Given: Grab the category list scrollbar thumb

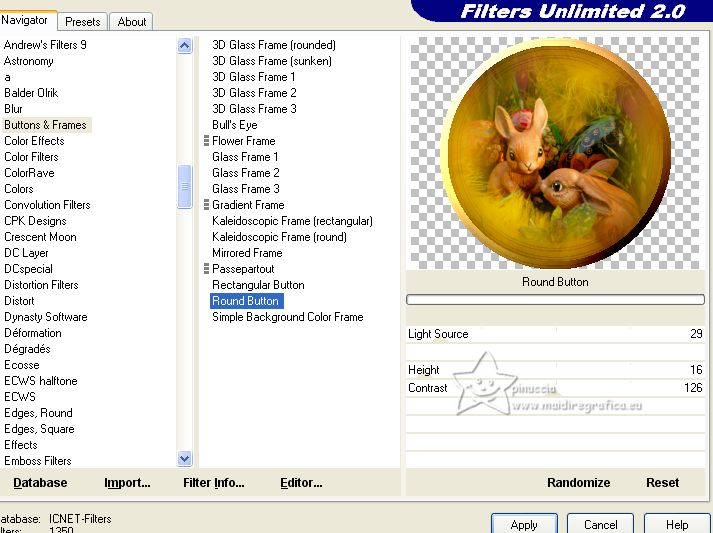Looking at the screenshot, I should (185, 186).
